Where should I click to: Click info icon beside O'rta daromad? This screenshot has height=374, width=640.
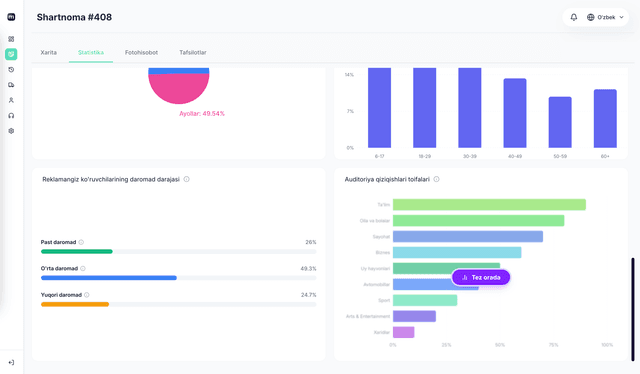[x=83, y=268]
